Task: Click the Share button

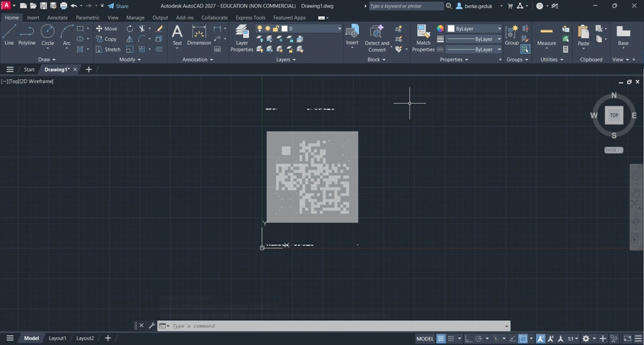Action: point(118,6)
